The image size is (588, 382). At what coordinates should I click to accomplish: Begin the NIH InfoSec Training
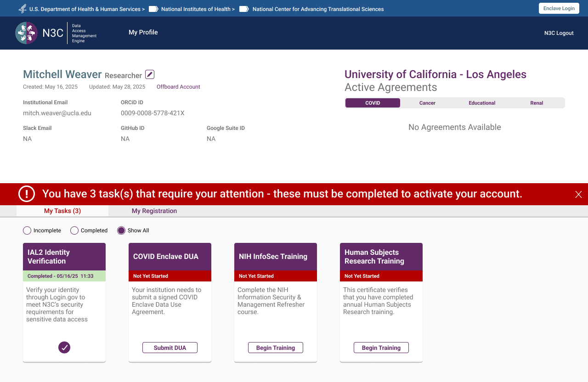tap(275, 348)
